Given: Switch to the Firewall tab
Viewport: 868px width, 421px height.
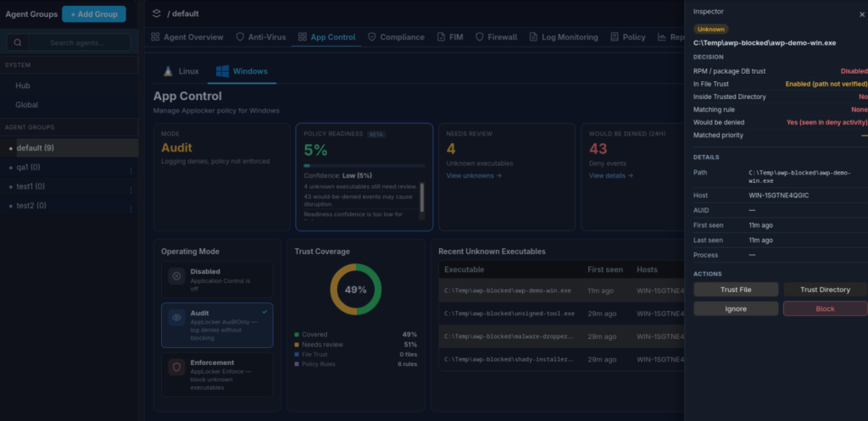Looking at the screenshot, I should (496, 37).
